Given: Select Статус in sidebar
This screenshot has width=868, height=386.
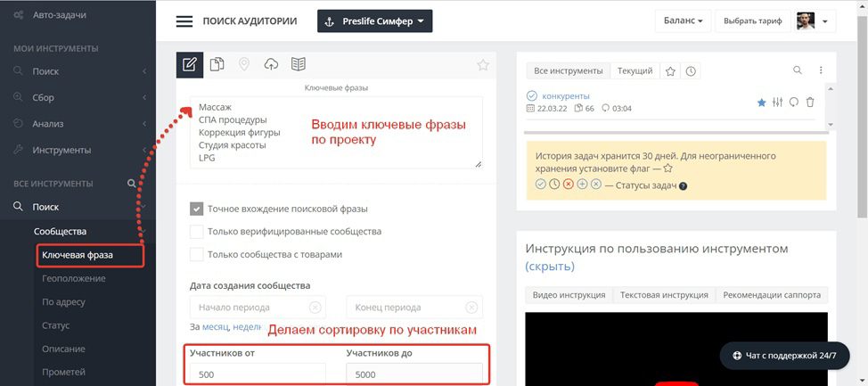Looking at the screenshot, I should [56, 325].
